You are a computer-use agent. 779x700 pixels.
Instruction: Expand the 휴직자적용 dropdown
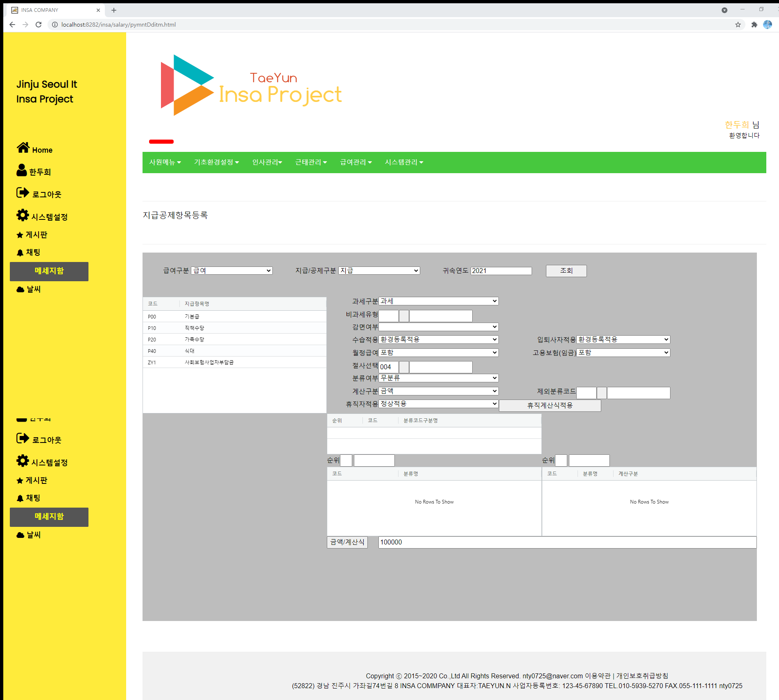[x=439, y=404]
